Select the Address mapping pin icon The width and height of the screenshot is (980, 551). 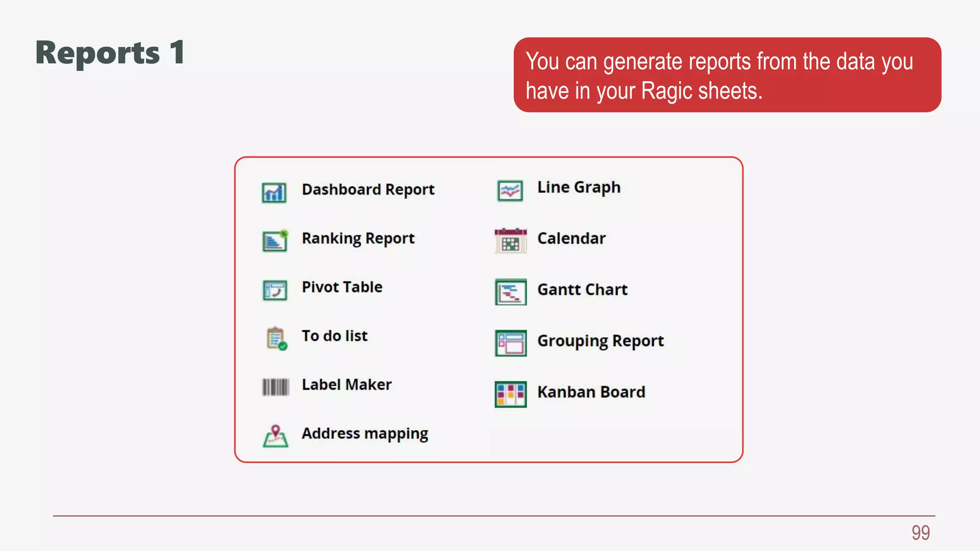pyautogui.click(x=276, y=436)
